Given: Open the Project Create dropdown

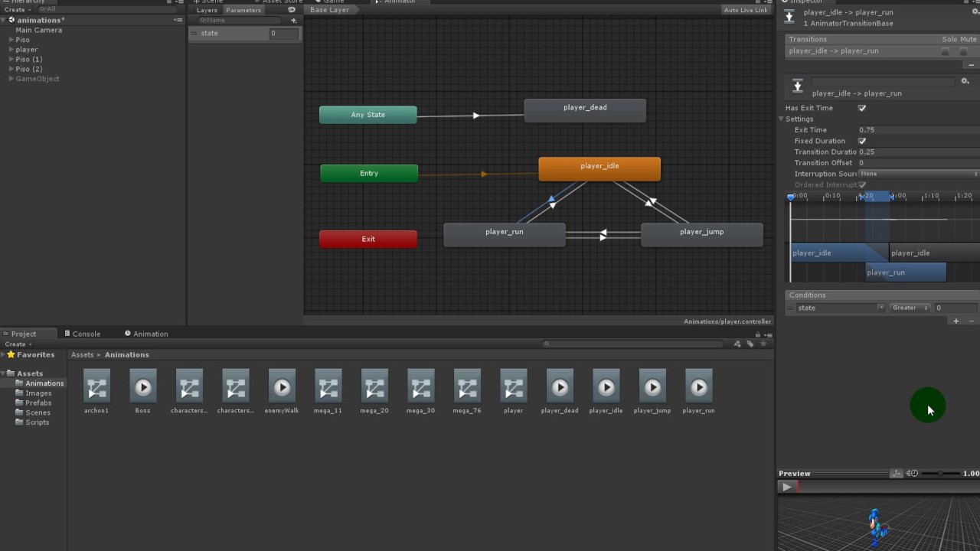Looking at the screenshot, I should point(18,344).
